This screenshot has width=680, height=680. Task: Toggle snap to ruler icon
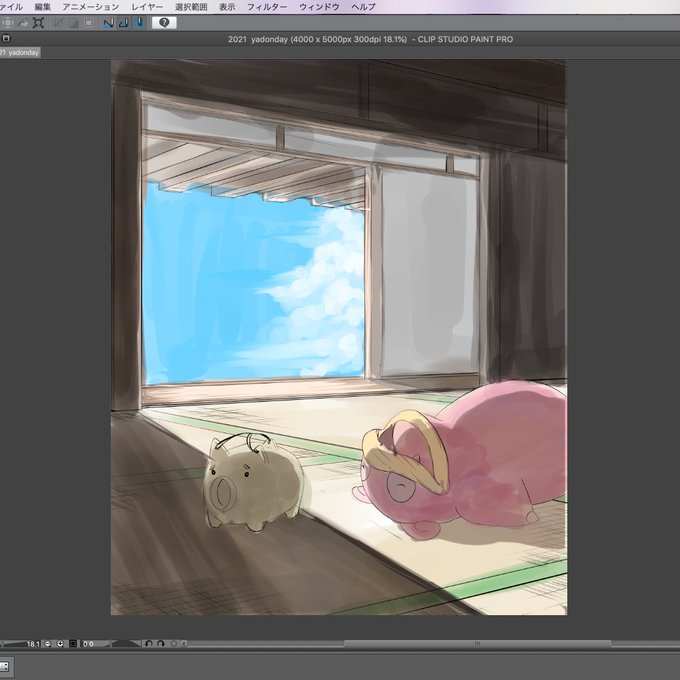point(108,23)
